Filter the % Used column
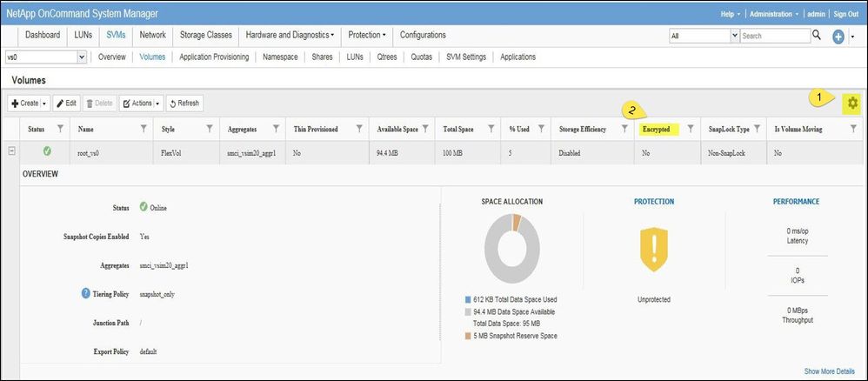The image size is (868, 381). [542, 129]
